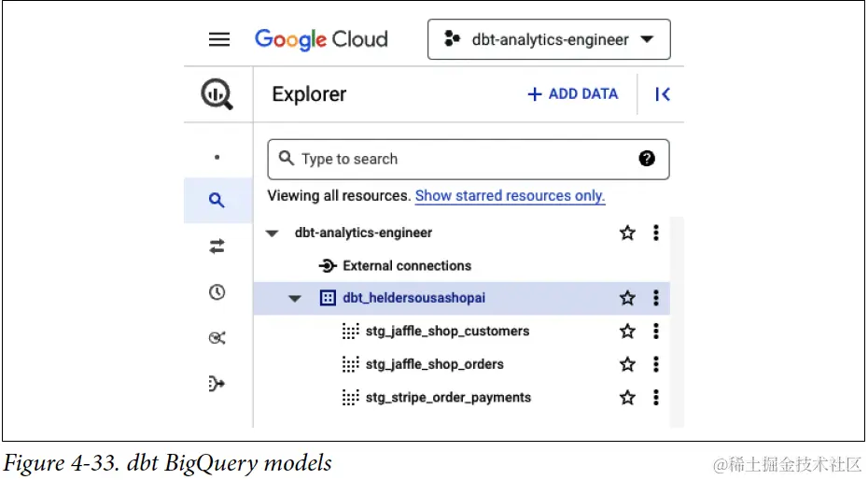This screenshot has width=868, height=480.
Task: Click Show starred resources only link
Action: (x=510, y=196)
